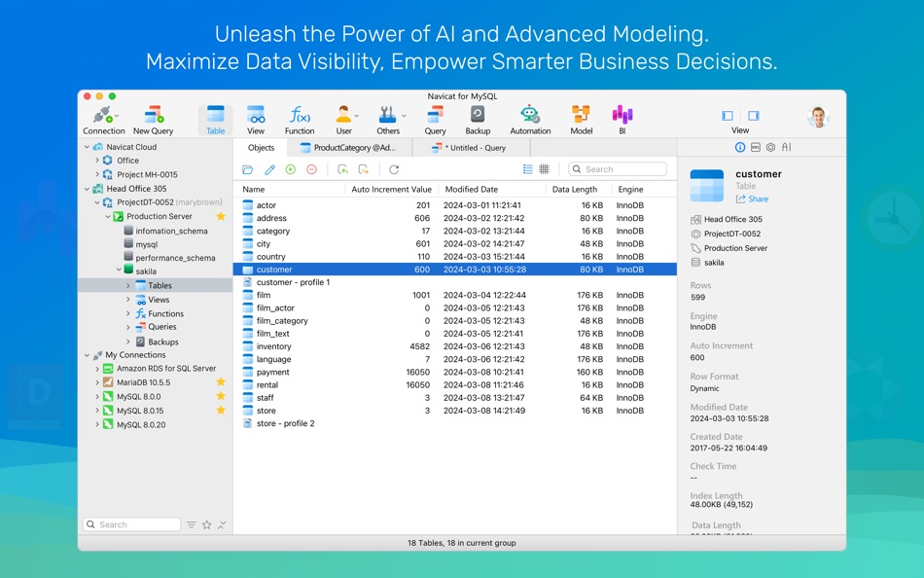
Task: Open the ProductCategory tab
Action: 348,148
